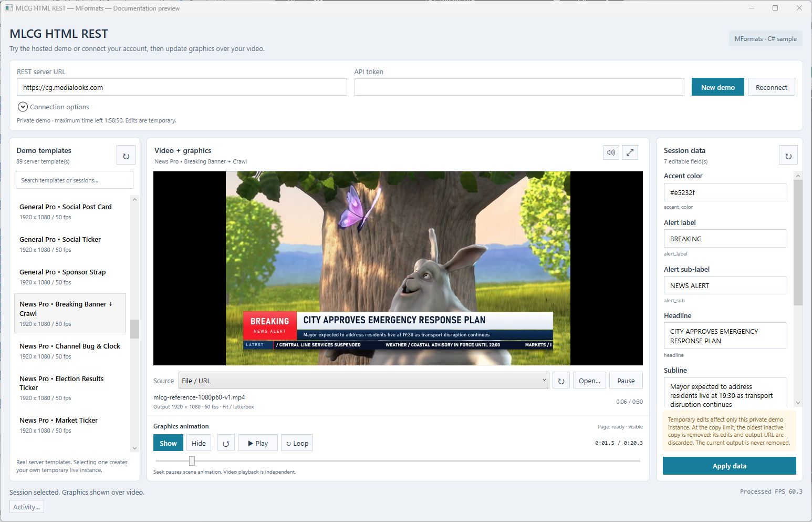Screen dimensions: 812x522
Task: Refresh the Demo templates list
Action: [126, 156]
